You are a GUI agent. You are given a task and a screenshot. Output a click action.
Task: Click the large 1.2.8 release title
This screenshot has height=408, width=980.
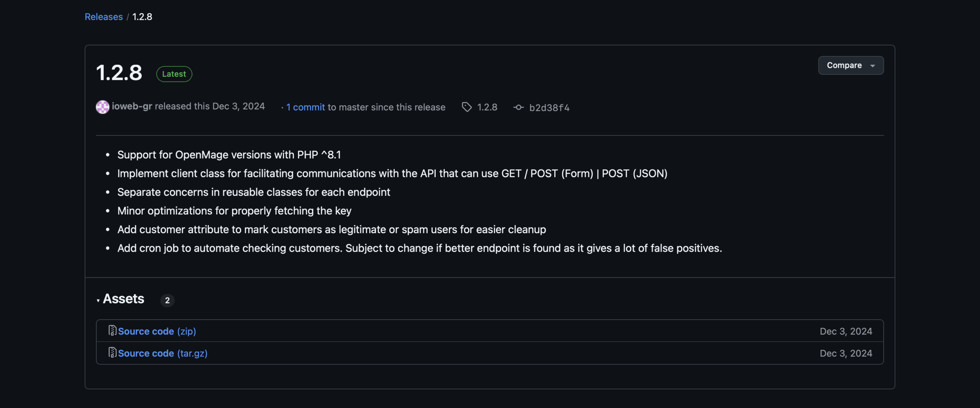pyautogui.click(x=119, y=72)
